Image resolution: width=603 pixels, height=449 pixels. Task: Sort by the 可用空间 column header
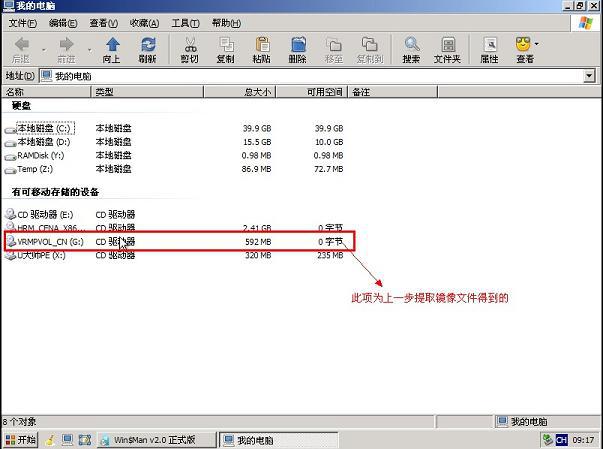click(x=312, y=92)
